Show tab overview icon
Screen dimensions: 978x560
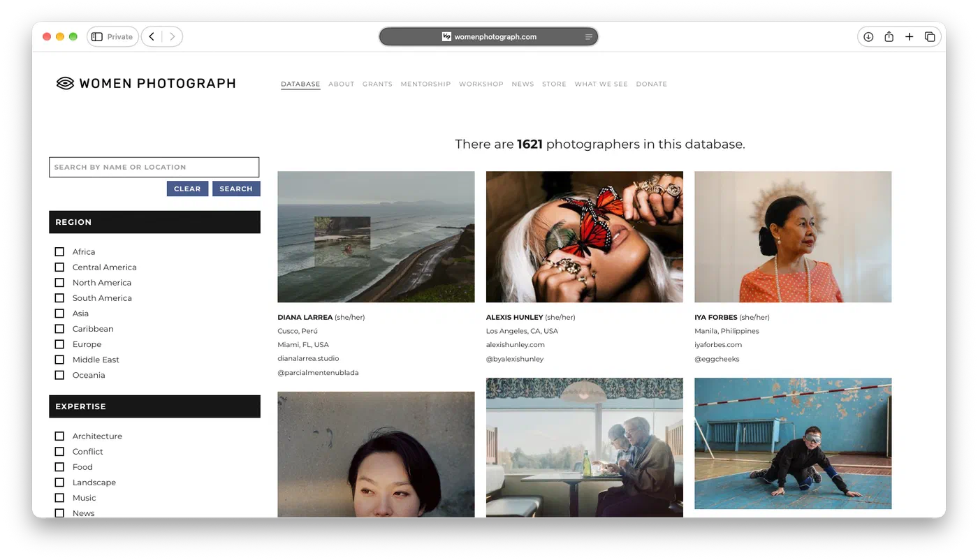(930, 37)
